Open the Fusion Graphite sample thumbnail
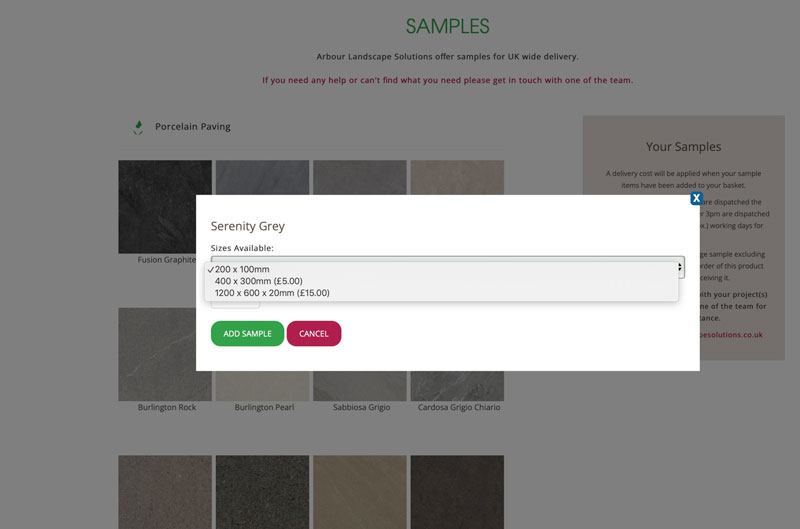 tap(165, 207)
